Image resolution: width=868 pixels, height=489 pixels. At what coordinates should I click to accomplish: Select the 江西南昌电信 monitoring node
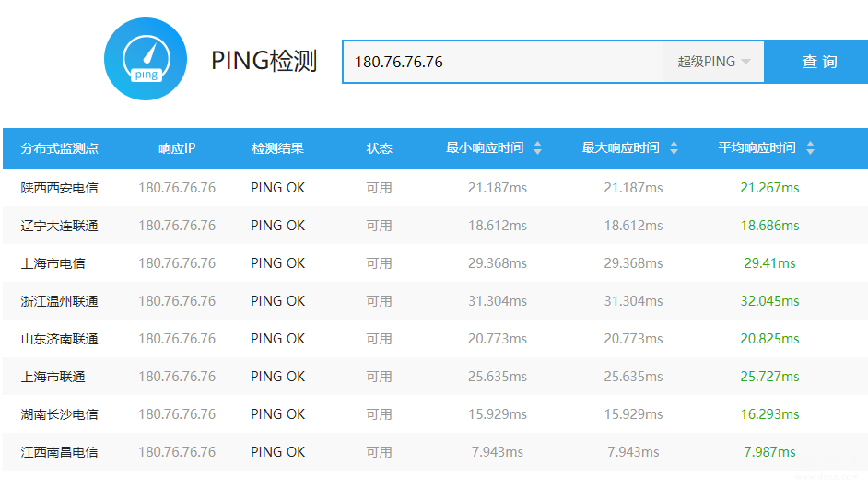(60, 452)
